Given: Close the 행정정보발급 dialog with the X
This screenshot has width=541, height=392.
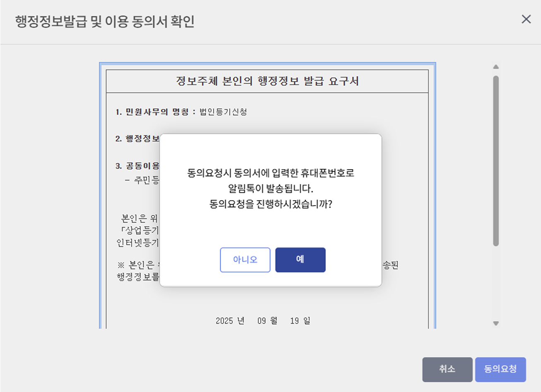Looking at the screenshot, I should point(526,19).
